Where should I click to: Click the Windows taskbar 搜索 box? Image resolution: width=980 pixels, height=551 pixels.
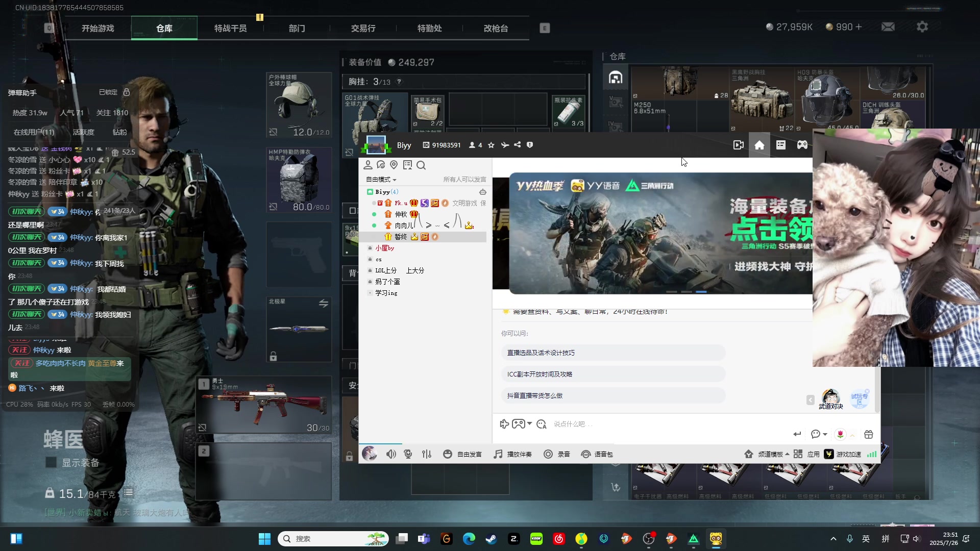[x=333, y=539]
